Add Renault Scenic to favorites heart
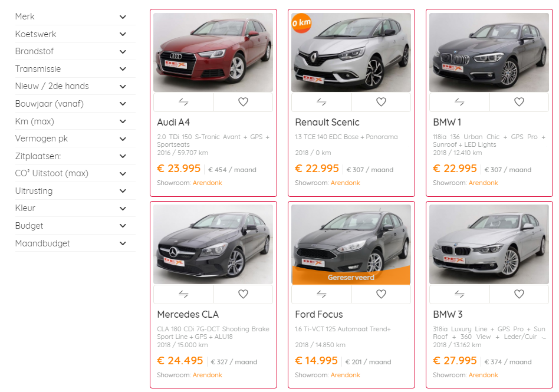 [381, 102]
